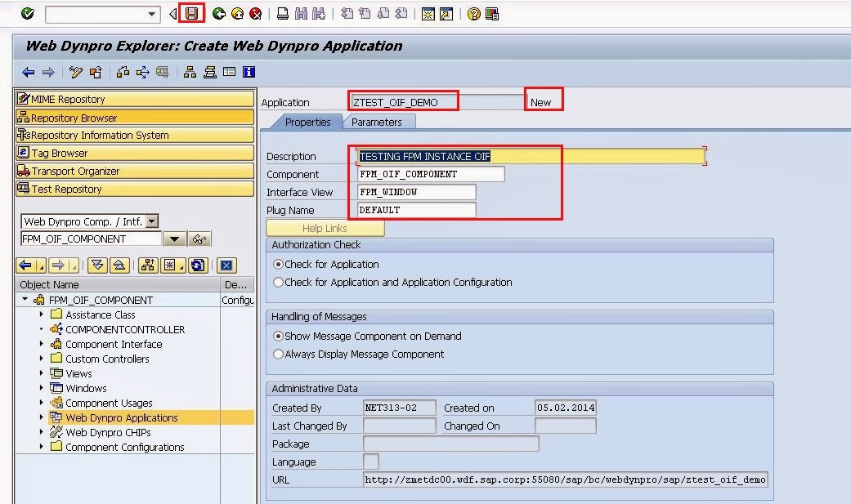The width and height of the screenshot is (851, 504).
Task: Click the green Back arrow icon
Action: 218,14
